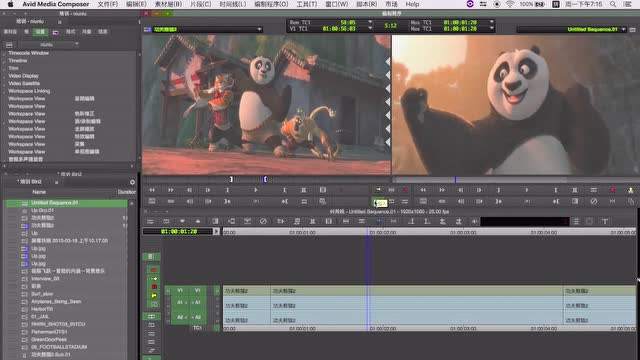
Task: Click the circle-slash icon in record monitor bottom row
Action: (594, 202)
